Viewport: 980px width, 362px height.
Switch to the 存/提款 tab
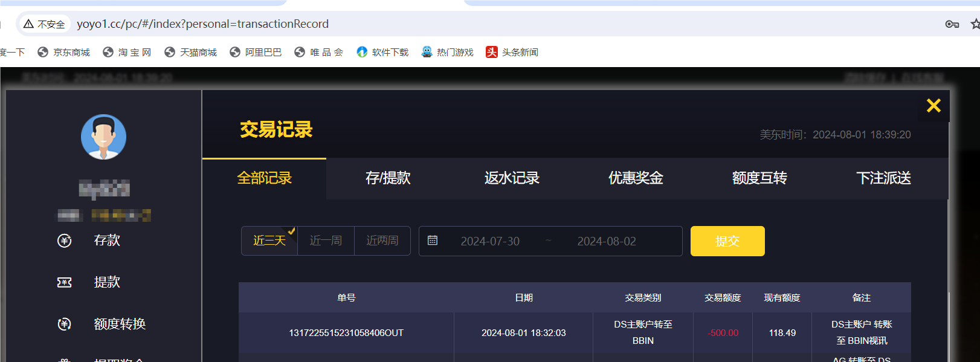[x=388, y=178]
